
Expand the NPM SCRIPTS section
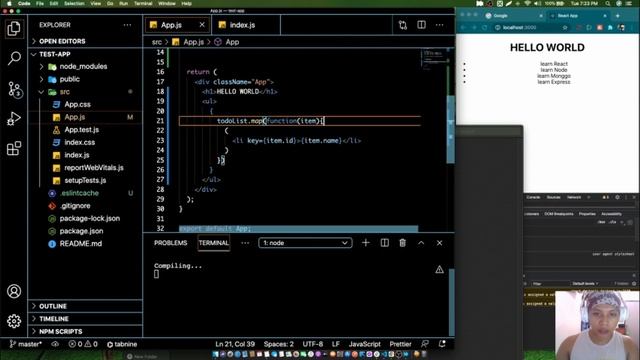[x=86, y=331]
